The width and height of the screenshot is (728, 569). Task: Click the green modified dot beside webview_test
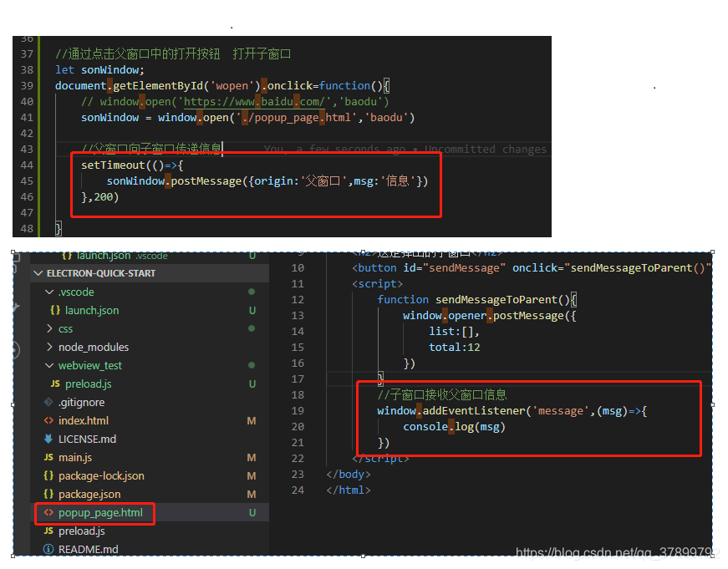[x=252, y=365]
